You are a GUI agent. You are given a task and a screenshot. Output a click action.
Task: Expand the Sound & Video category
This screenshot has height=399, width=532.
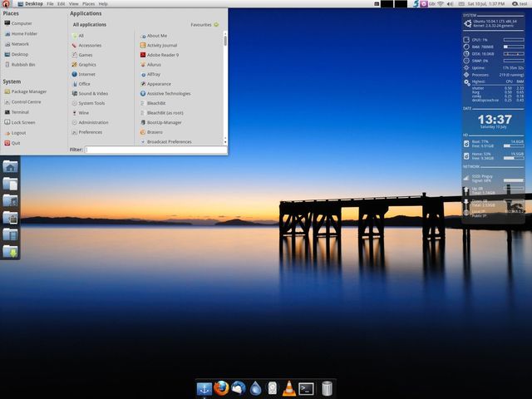coord(93,93)
